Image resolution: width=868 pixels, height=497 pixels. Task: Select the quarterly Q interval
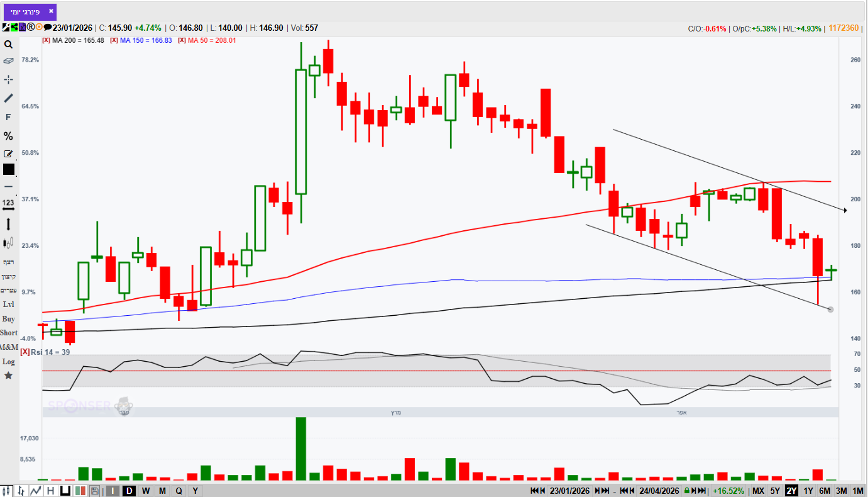[x=179, y=491]
